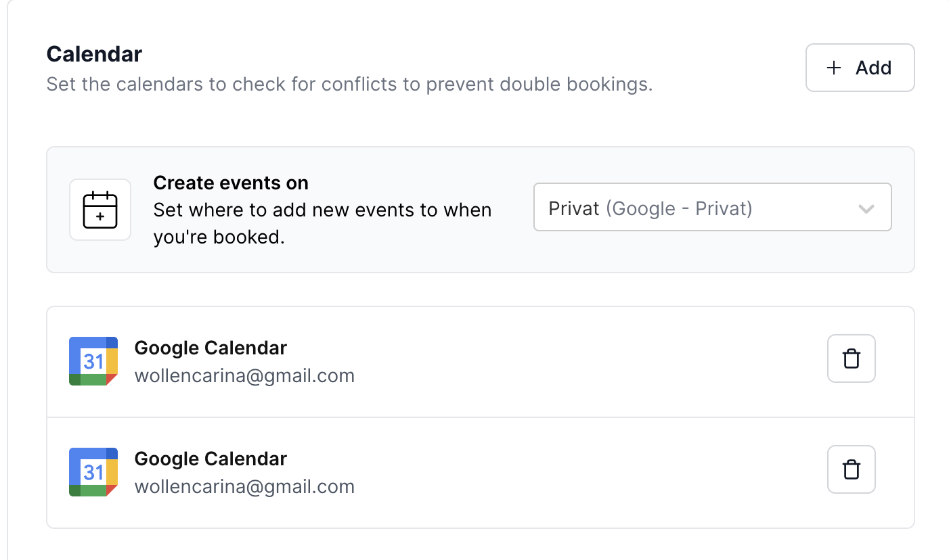949x560 pixels.
Task: Click the second connected calendar row
Action: [542, 473]
